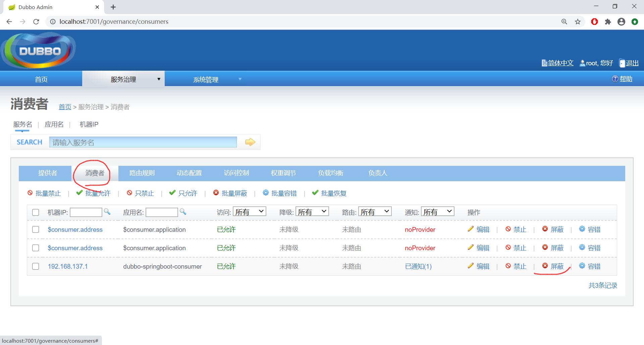
Task: Click the Dubbo logo in the header
Action: point(39,50)
